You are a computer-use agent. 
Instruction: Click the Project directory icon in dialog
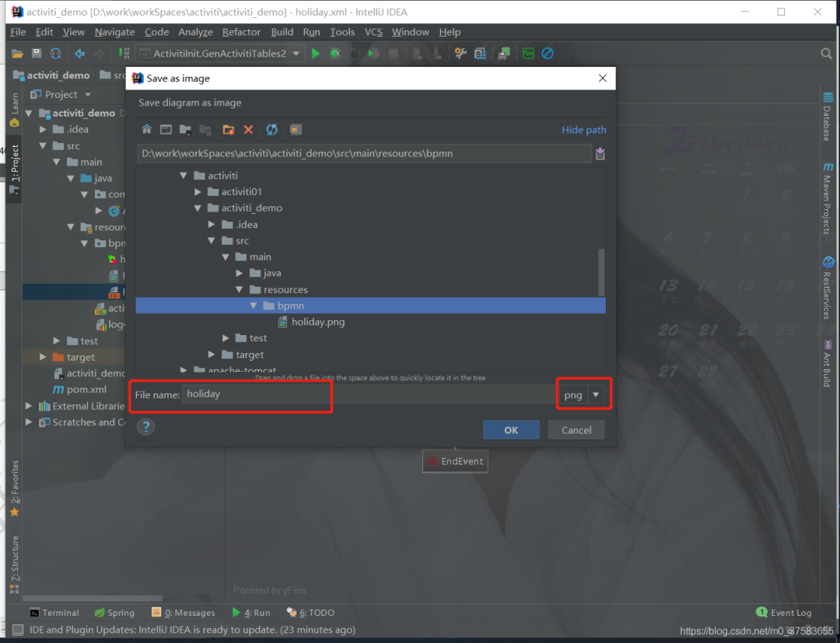coord(185,130)
